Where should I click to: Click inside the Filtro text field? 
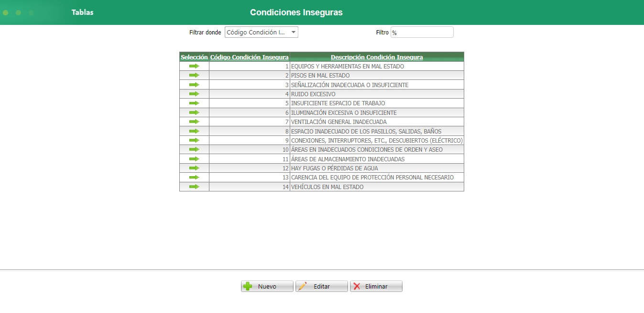422,32
